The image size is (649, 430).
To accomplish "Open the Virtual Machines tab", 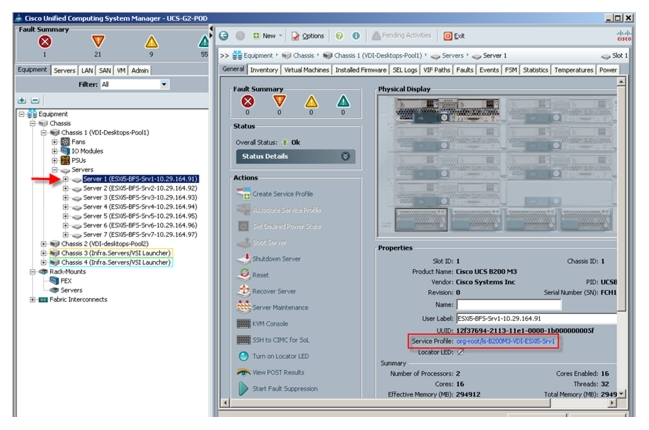I will 306,70.
